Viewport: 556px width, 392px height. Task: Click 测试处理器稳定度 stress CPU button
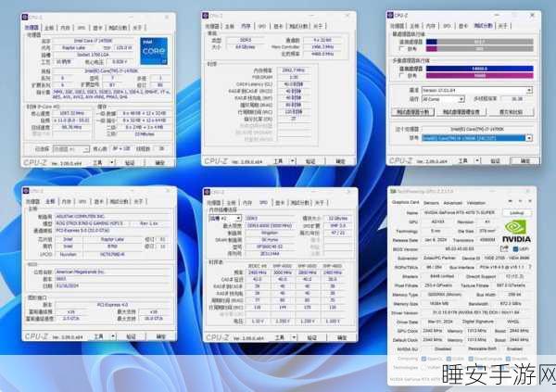pyautogui.click(x=461, y=112)
